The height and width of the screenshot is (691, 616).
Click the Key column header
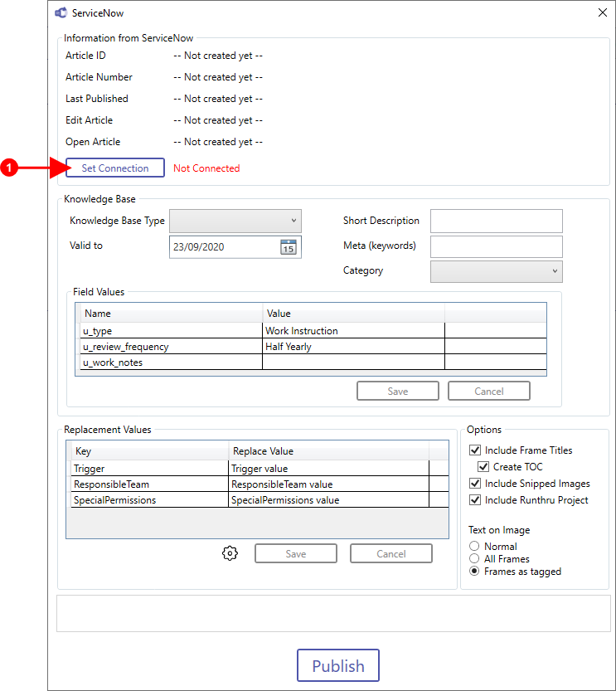click(150, 450)
